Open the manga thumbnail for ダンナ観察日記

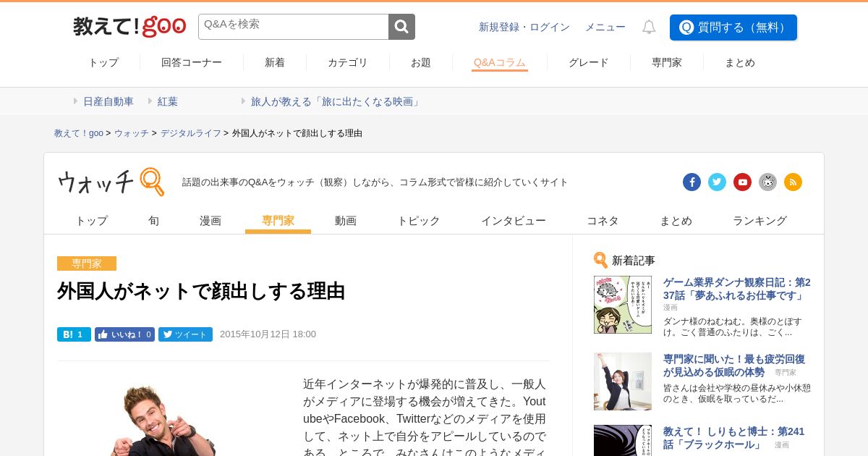[623, 305]
